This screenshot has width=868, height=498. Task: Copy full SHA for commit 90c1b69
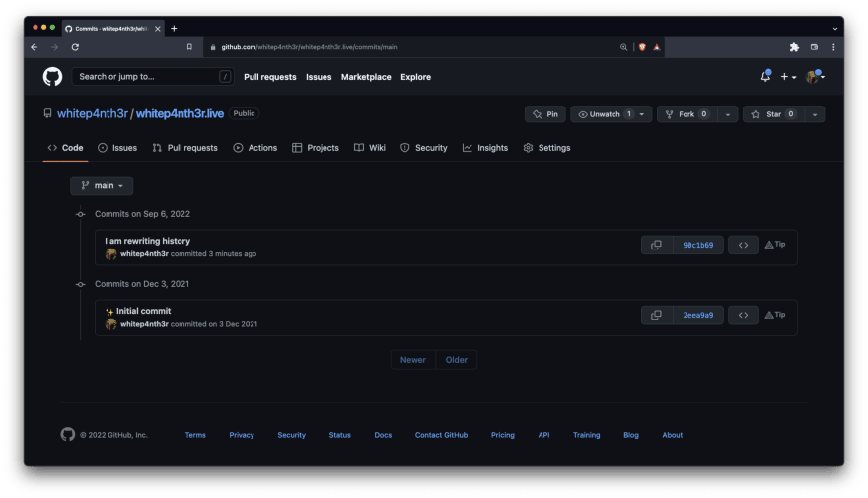[x=657, y=245]
